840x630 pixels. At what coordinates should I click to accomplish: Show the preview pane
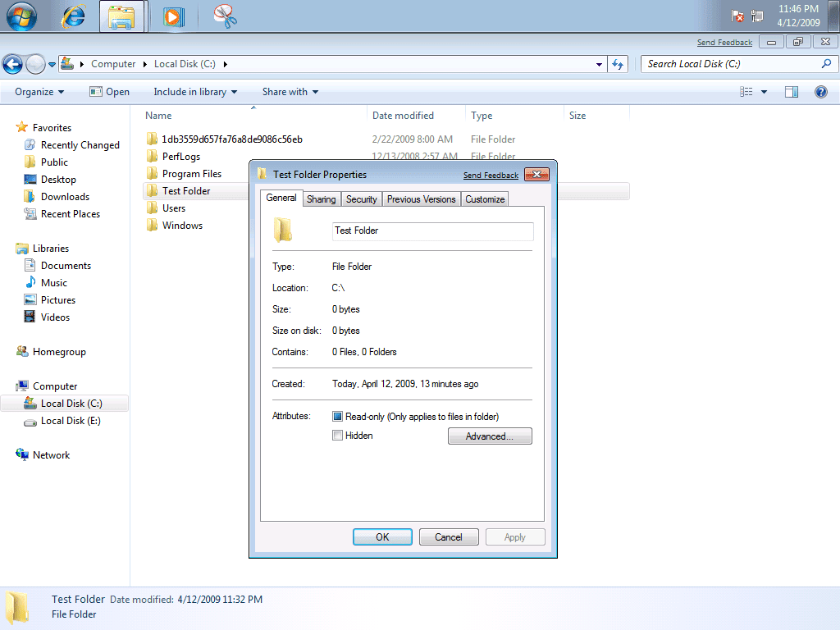(x=791, y=92)
